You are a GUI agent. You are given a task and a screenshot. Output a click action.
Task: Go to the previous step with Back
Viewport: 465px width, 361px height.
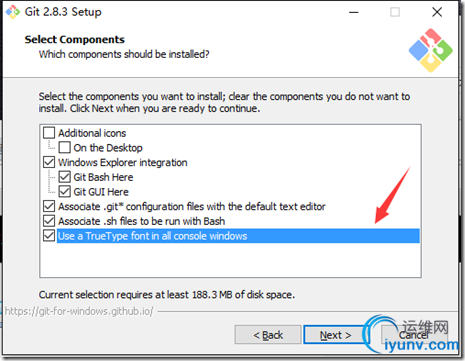point(268,335)
